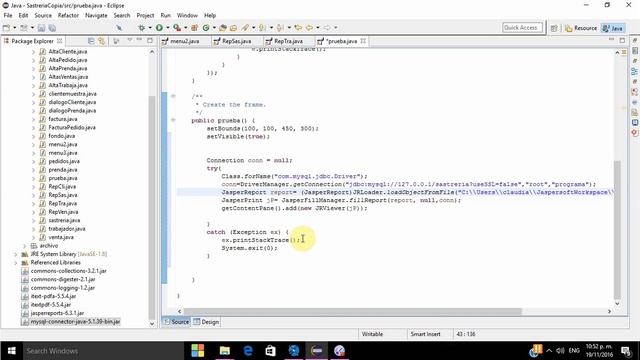Click the Run Last Tool icon
This screenshot has height=360, width=640.
point(177,28)
